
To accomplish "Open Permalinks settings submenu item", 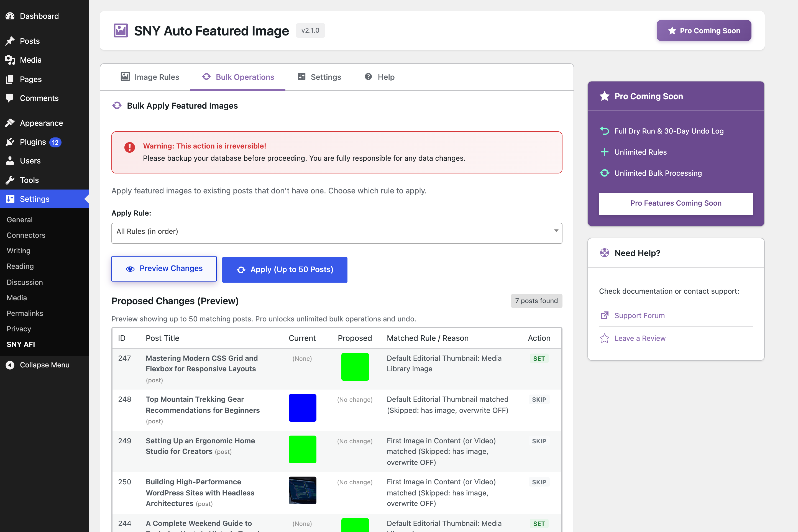I will coord(25,313).
